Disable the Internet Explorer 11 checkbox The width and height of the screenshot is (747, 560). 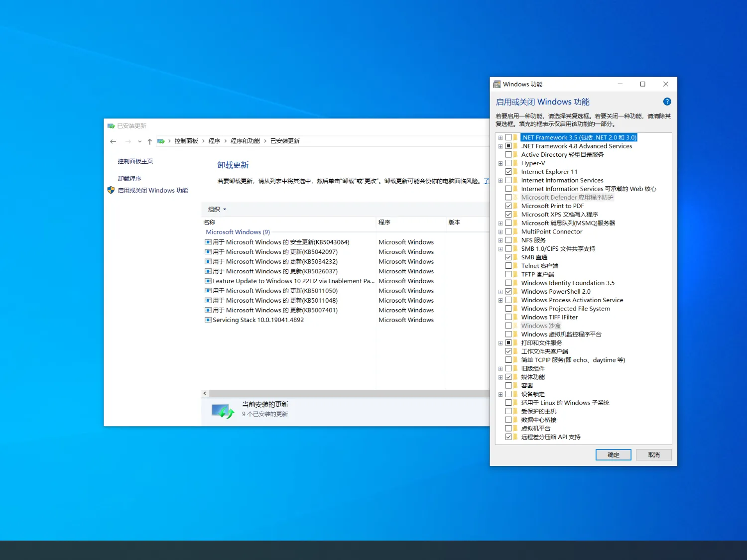509,171
